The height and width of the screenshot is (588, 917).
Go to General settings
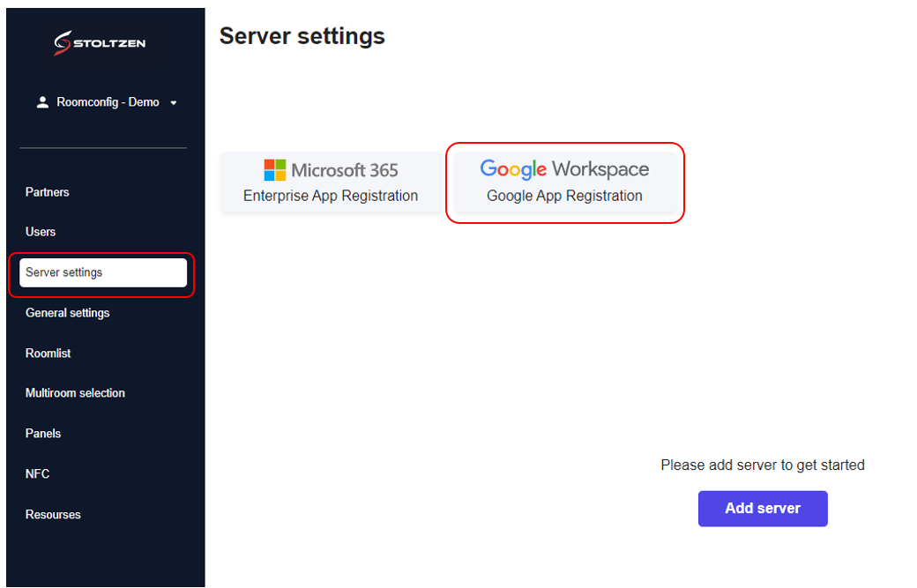pos(67,313)
